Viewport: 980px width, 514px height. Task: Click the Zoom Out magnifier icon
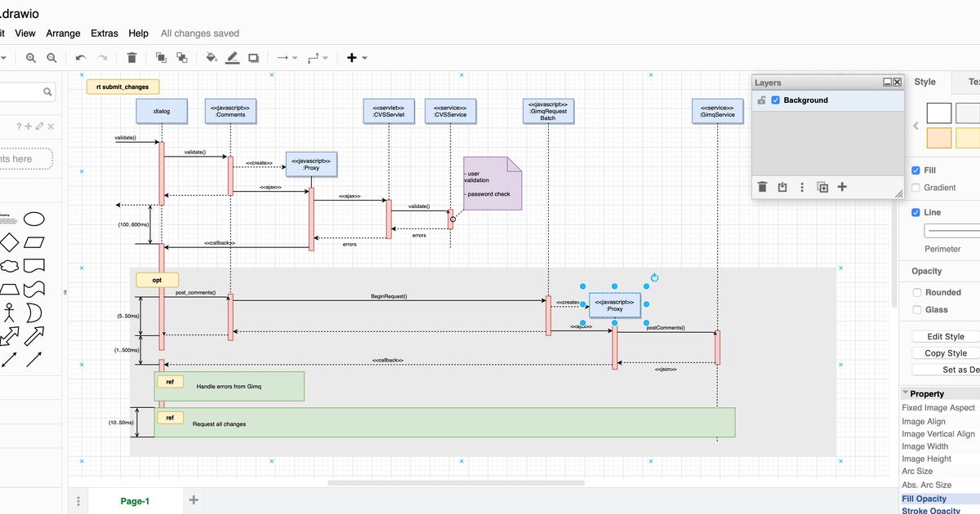pyautogui.click(x=51, y=58)
